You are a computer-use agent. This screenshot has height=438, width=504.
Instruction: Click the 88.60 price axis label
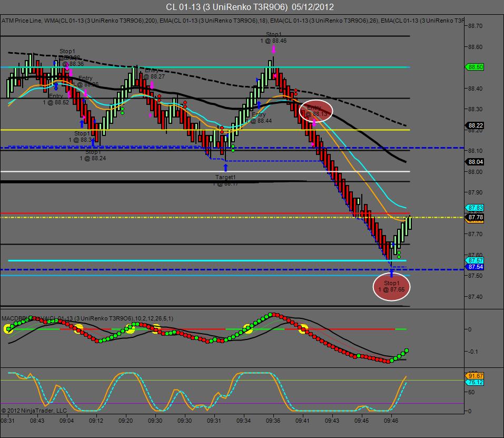[x=475, y=47]
